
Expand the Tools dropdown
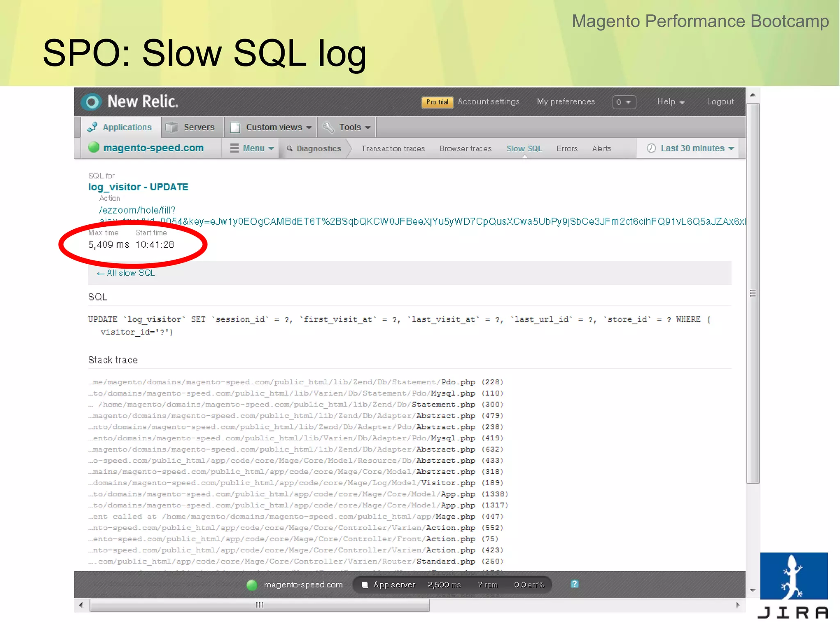click(x=347, y=127)
